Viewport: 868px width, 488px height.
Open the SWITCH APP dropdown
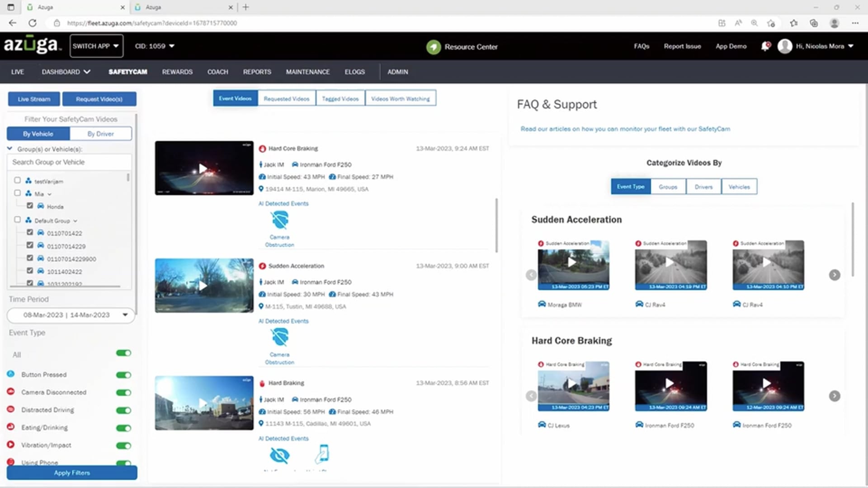point(96,46)
